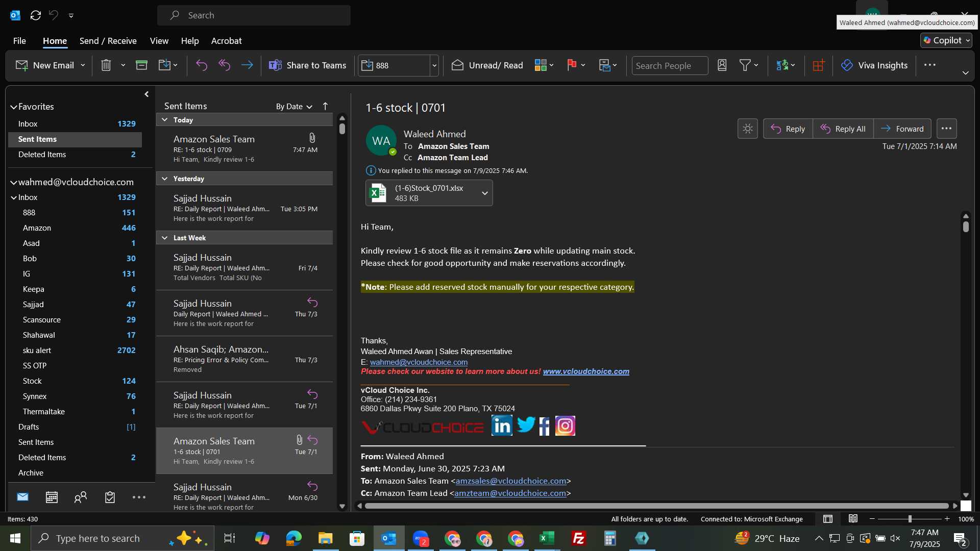
Task: Click the Twitter icon in signature
Action: coord(526,424)
